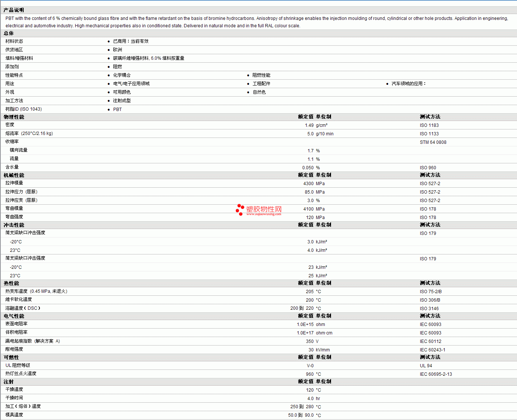Select the 物理性能 section heading
517x420 pixels.
pos(14,117)
